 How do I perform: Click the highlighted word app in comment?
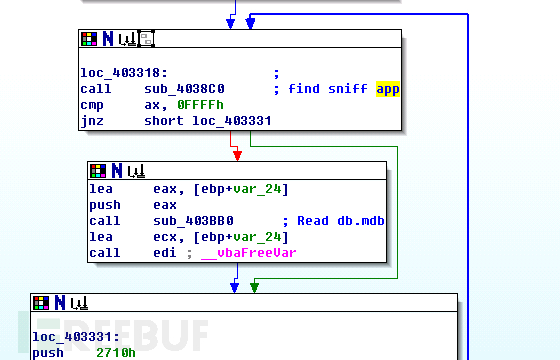point(388,89)
